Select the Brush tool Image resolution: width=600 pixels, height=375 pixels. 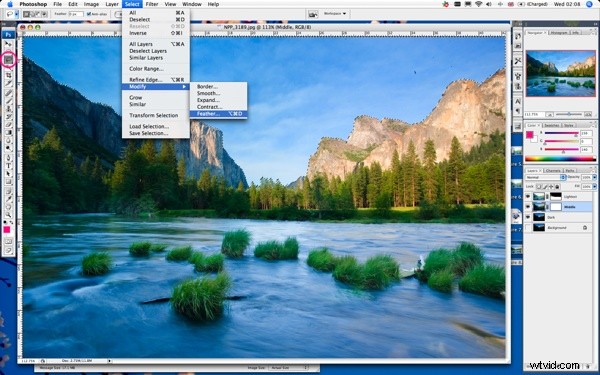click(8, 101)
